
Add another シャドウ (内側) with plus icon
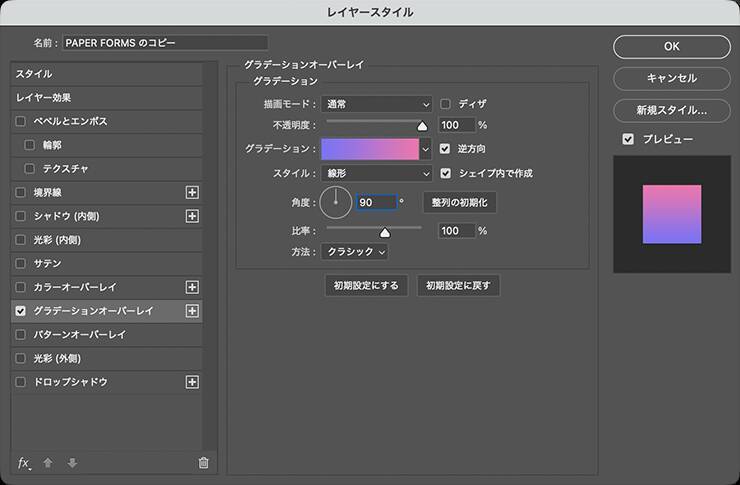tap(192, 216)
